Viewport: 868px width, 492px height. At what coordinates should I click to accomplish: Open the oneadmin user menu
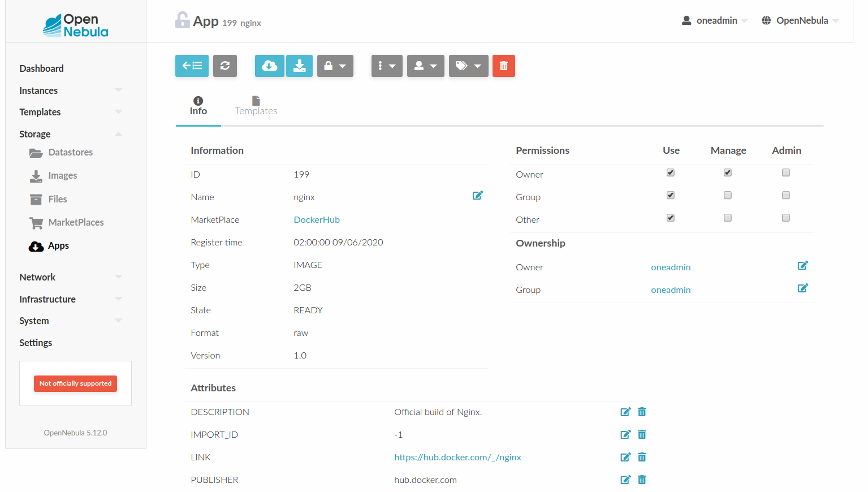[715, 20]
